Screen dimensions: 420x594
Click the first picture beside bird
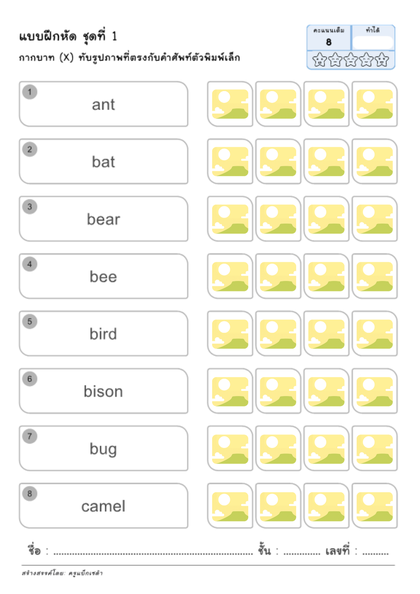[230, 334]
